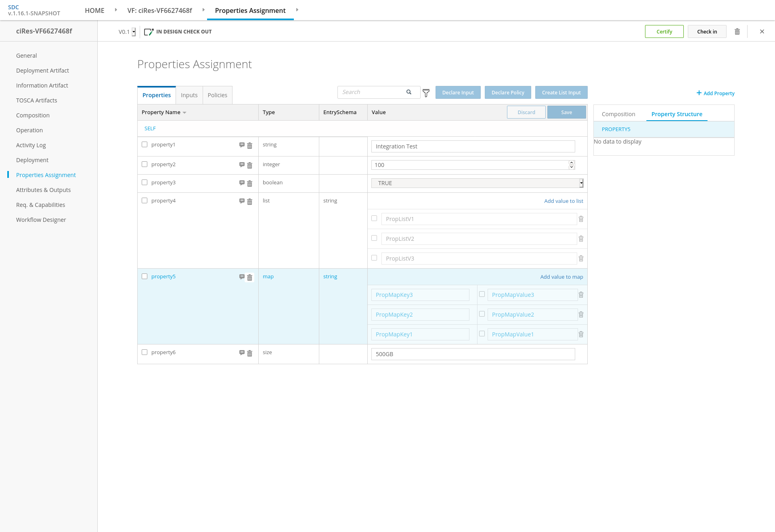Click the filter funnel icon
The height and width of the screenshot is (532, 775).
point(426,93)
